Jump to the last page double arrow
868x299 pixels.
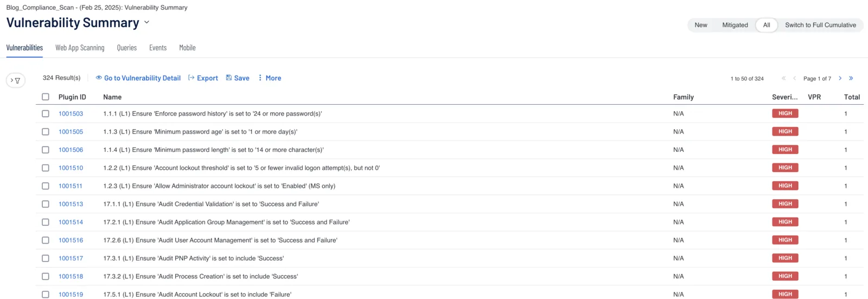851,78
